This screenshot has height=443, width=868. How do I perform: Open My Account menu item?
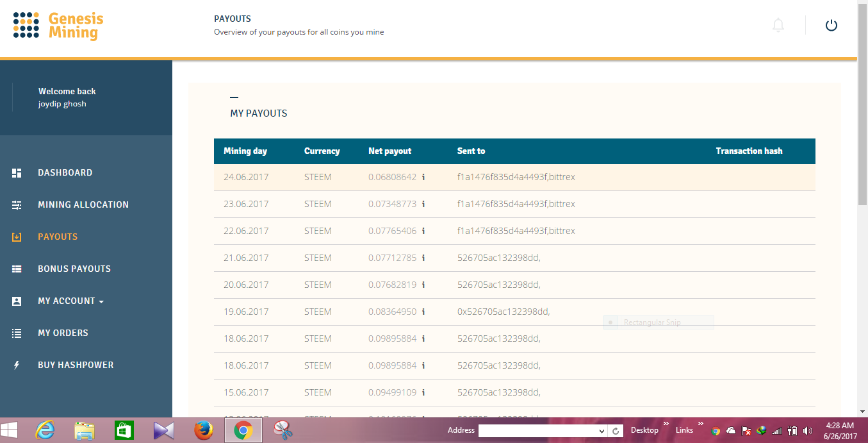tap(67, 301)
